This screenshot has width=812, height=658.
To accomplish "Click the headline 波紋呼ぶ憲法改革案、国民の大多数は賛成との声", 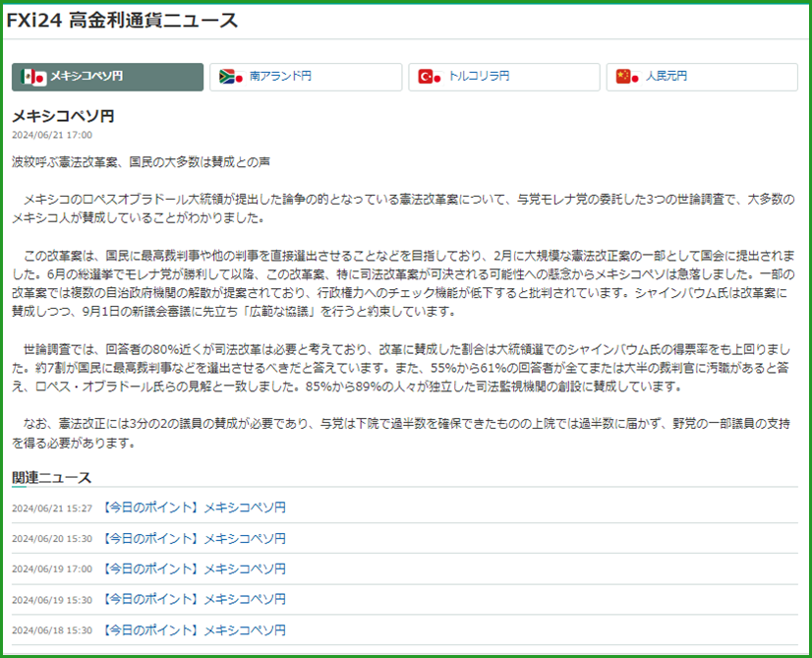I will click(141, 162).
